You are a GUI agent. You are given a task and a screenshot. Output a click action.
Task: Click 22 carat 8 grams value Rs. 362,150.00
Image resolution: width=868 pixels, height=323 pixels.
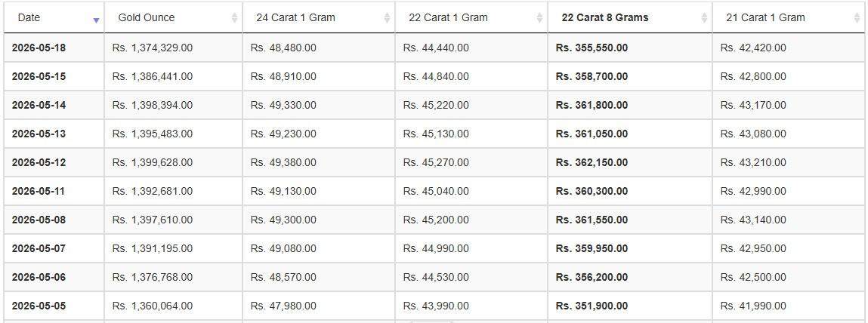(592, 162)
